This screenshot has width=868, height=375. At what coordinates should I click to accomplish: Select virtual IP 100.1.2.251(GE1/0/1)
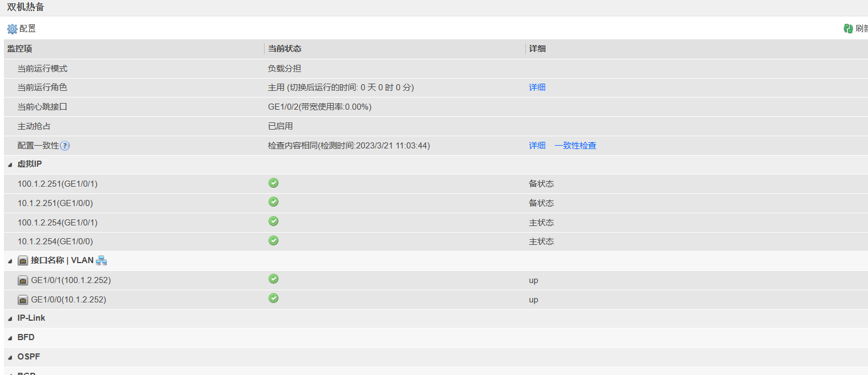pos(58,184)
